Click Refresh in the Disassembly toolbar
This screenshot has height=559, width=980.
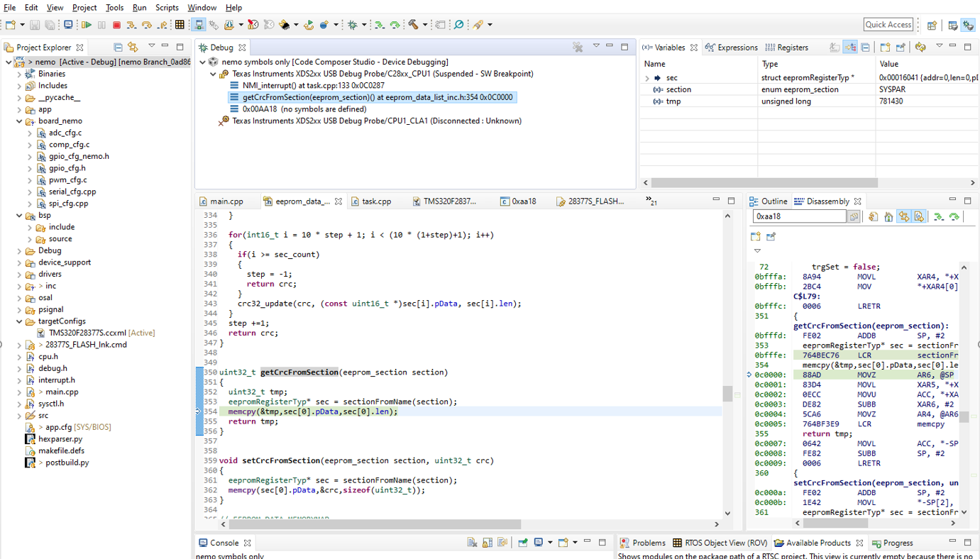[x=874, y=217]
